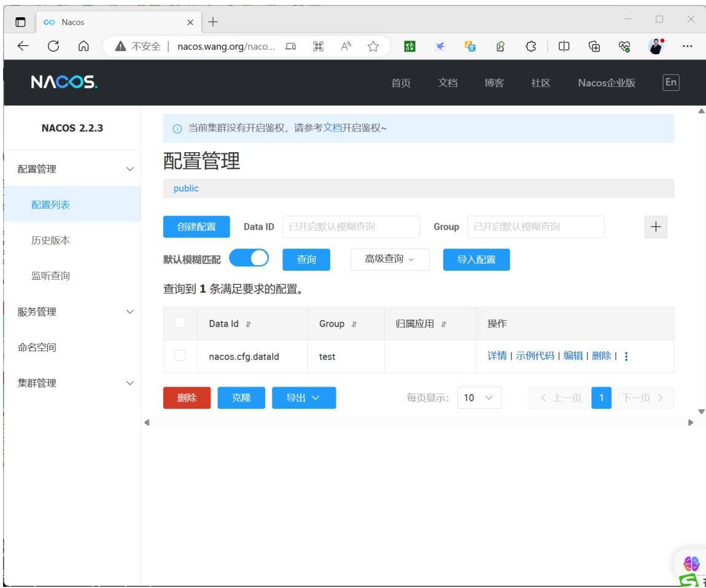Click the red 删除 button

(187, 398)
